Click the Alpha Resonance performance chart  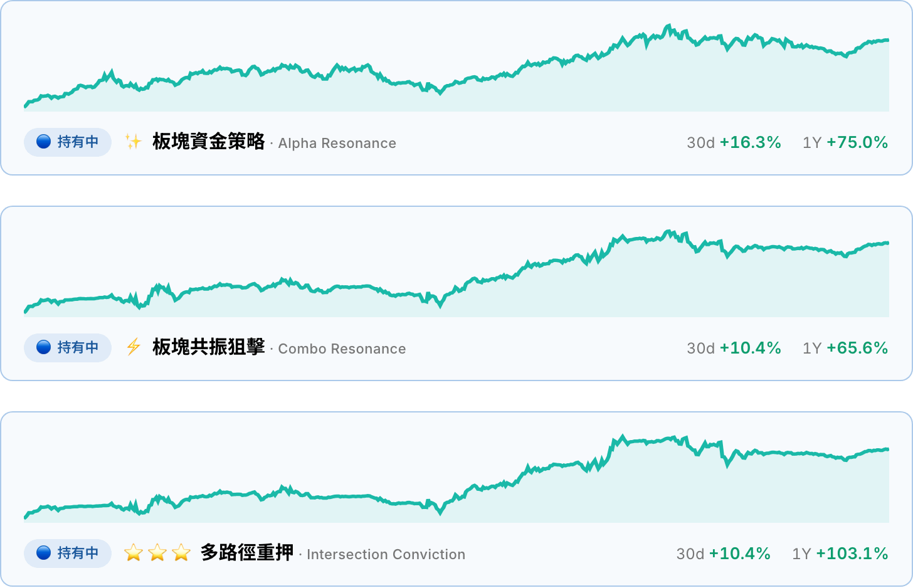coord(456,68)
